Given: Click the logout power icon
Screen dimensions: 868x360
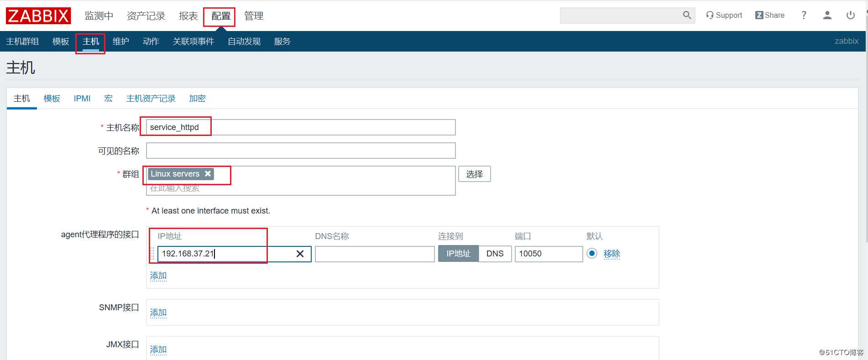Looking at the screenshot, I should tap(851, 15).
